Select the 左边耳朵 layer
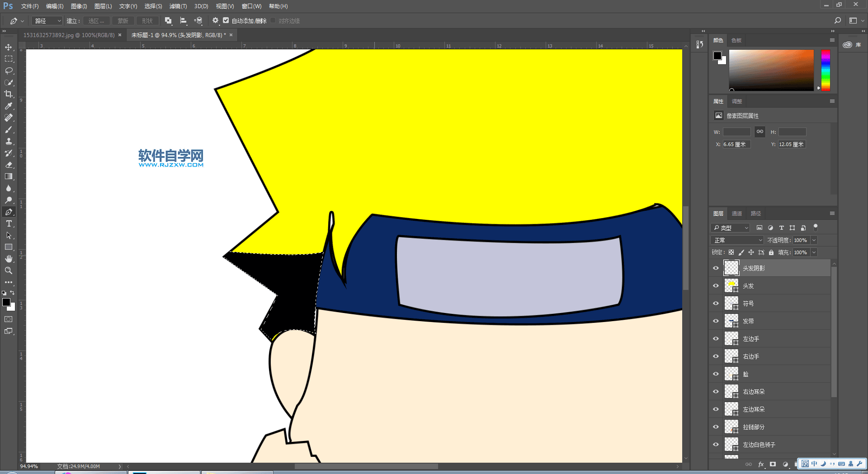 tap(754, 409)
